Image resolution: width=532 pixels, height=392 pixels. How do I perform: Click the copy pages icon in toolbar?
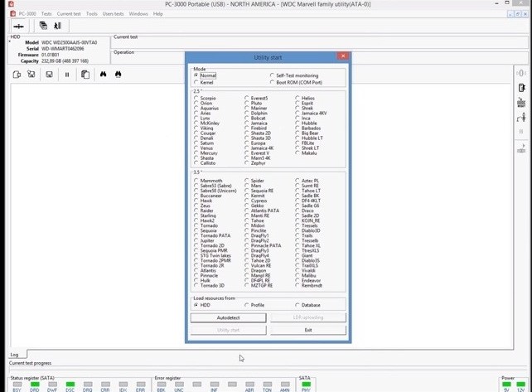85,75
